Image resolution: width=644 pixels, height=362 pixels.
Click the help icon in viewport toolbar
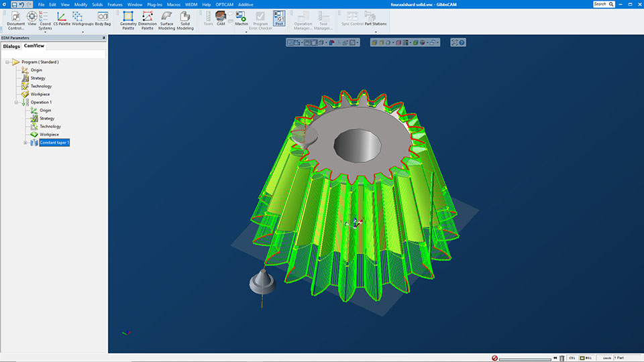pos(462,42)
